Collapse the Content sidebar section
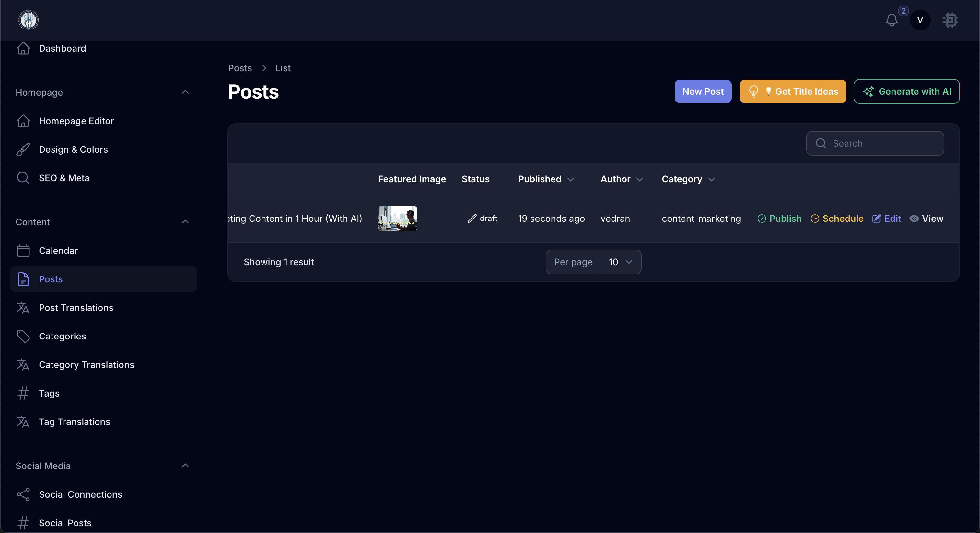 pyautogui.click(x=185, y=222)
